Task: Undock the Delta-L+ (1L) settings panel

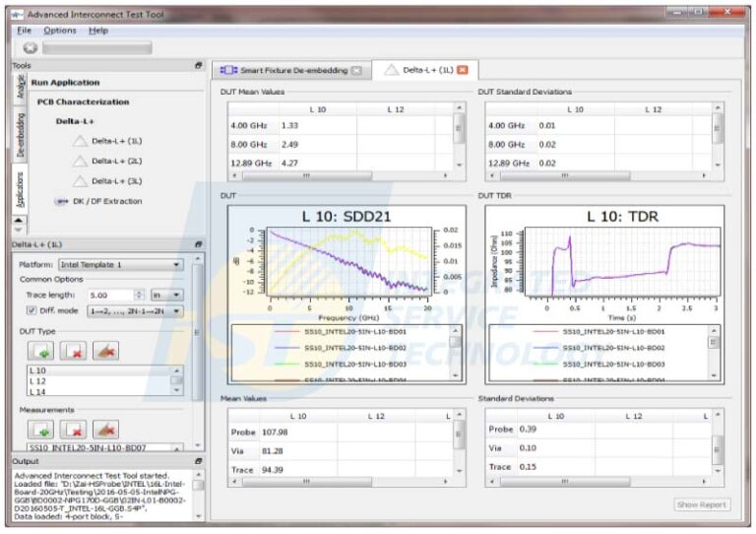Action: pyautogui.click(x=198, y=244)
